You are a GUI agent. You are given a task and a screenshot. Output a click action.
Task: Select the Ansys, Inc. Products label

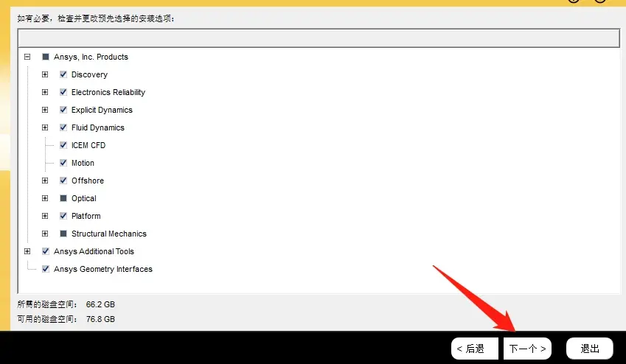click(91, 57)
